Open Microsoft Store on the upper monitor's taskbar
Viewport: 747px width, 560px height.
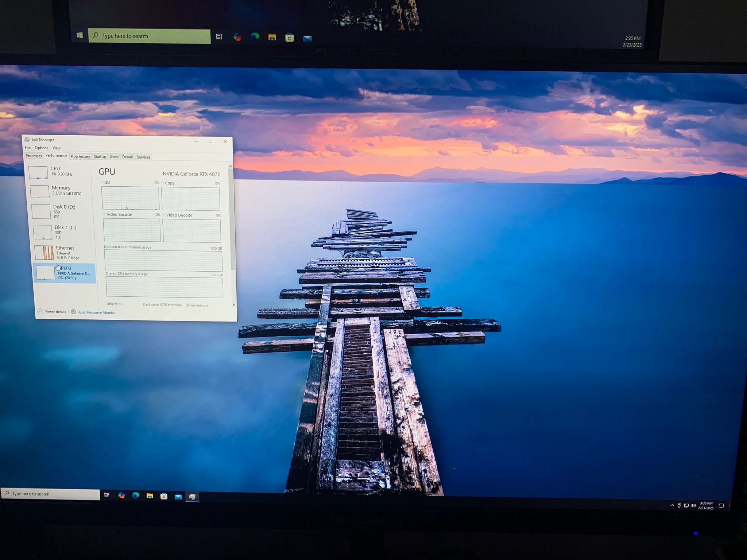point(290,38)
